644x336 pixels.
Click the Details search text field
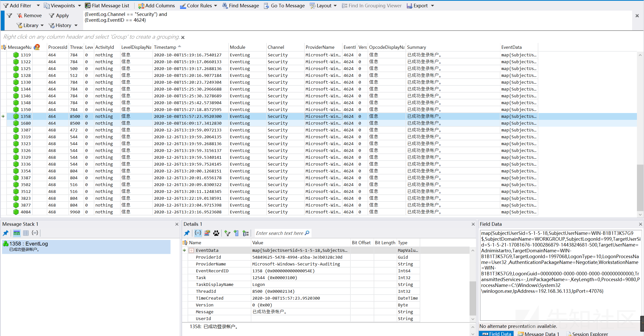(x=279, y=233)
